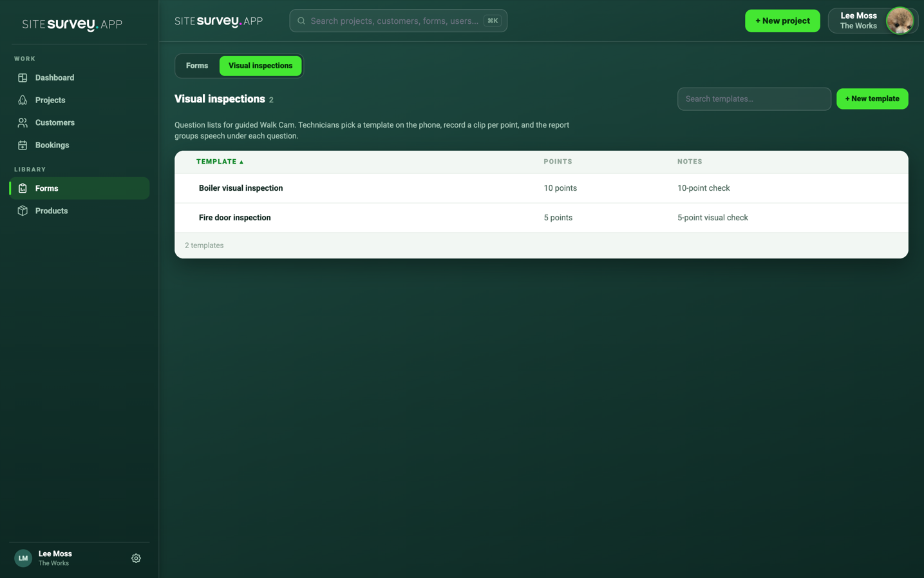Click the 5 points cell
Screen dimensions: 924x578
(558, 218)
